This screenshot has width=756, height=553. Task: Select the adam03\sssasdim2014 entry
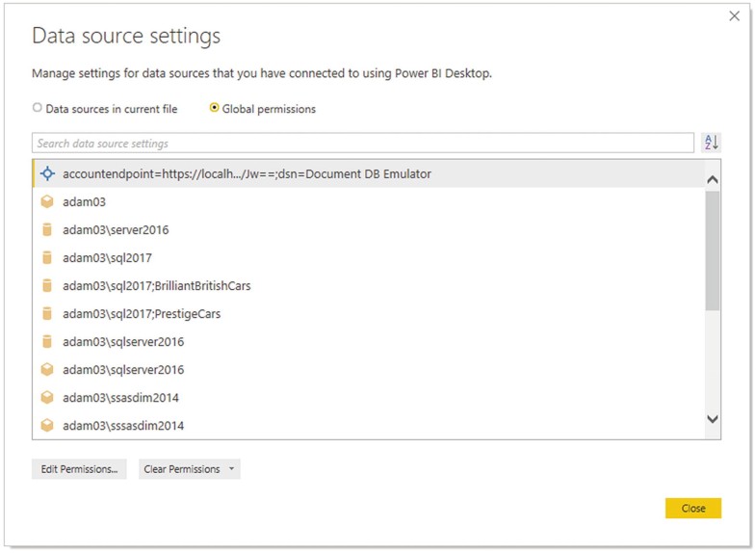(369, 425)
